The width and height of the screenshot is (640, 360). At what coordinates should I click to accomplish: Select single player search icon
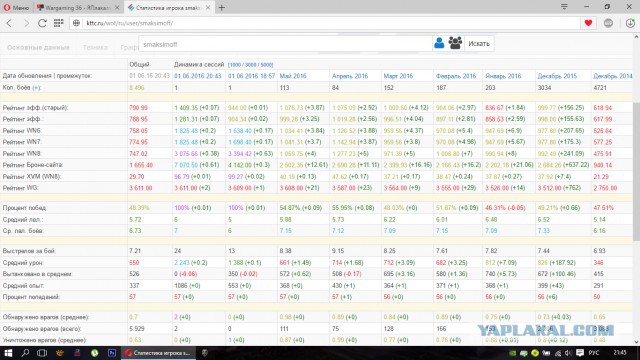pyautogui.click(x=439, y=43)
